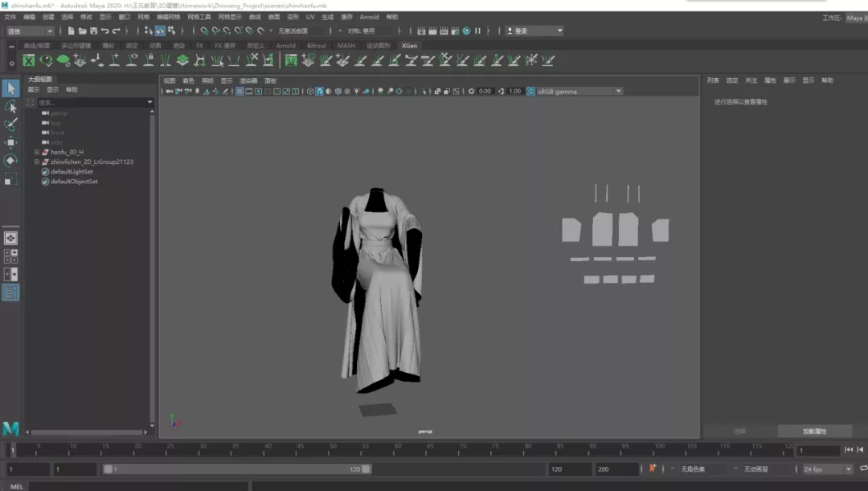The image size is (868, 491).
Task: Choose the Move tool in toolbox
Action: pos(10,143)
